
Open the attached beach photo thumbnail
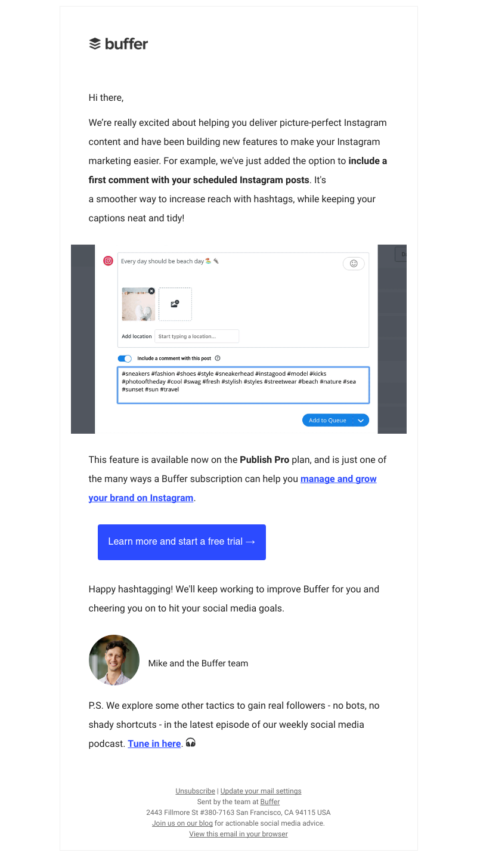tap(137, 305)
